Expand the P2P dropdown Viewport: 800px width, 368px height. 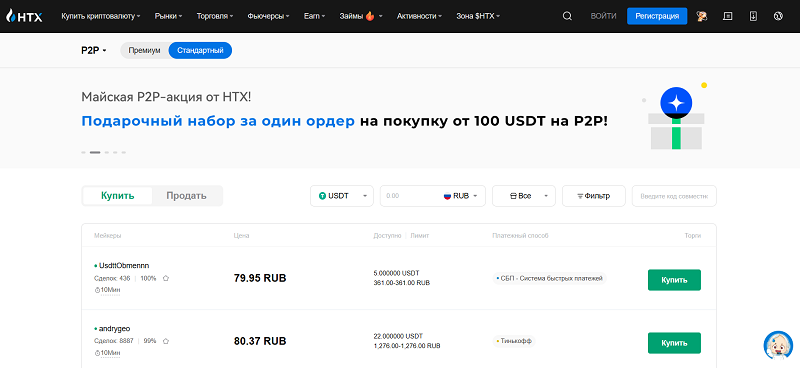coord(94,51)
